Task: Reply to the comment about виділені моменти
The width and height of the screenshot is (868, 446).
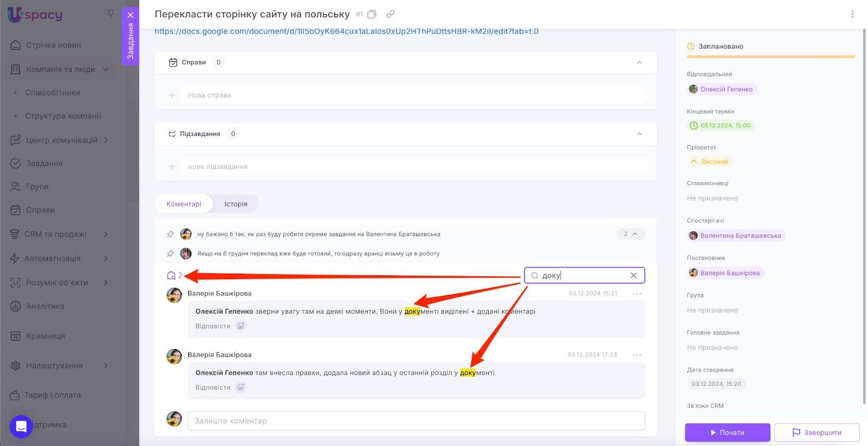Action: [213, 326]
